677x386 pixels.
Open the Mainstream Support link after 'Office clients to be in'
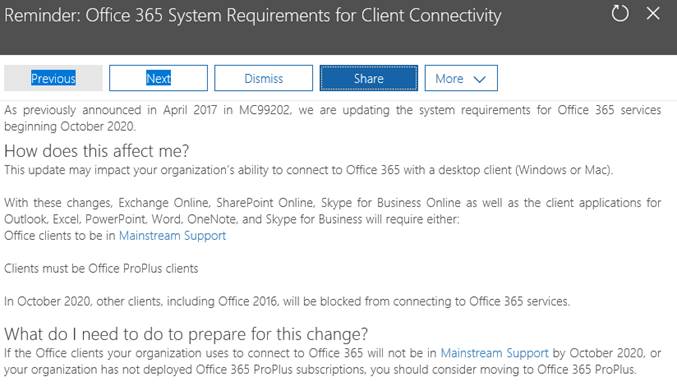pos(172,236)
